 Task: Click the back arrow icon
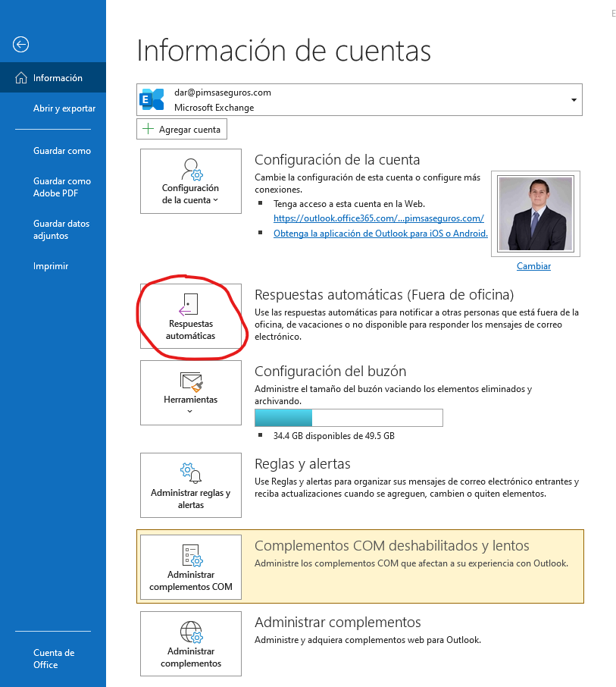click(x=20, y=44)
